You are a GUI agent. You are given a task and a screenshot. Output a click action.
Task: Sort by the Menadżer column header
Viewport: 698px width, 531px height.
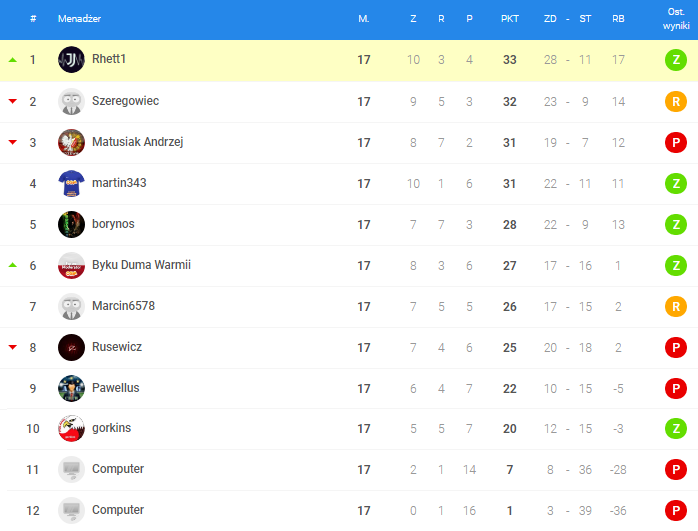pos(79,19)
